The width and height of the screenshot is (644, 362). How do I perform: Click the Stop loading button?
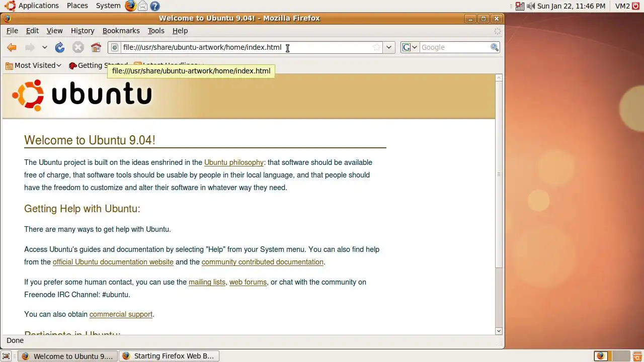coord(78,47)
